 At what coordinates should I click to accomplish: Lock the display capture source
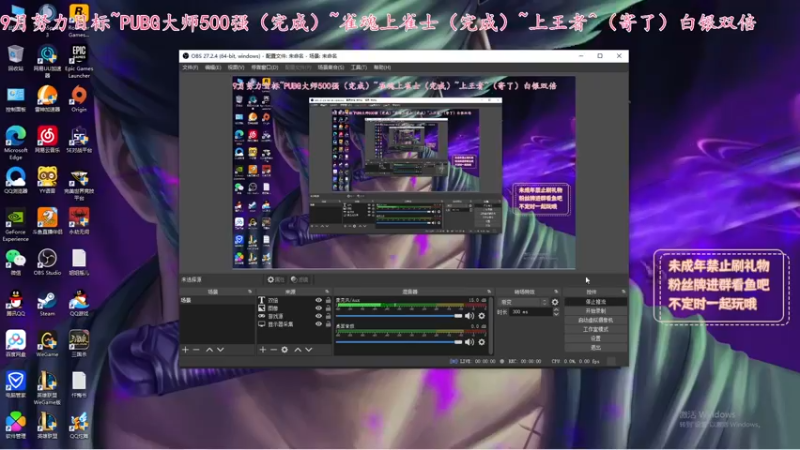pyautogui.click(x=328, y=324)
